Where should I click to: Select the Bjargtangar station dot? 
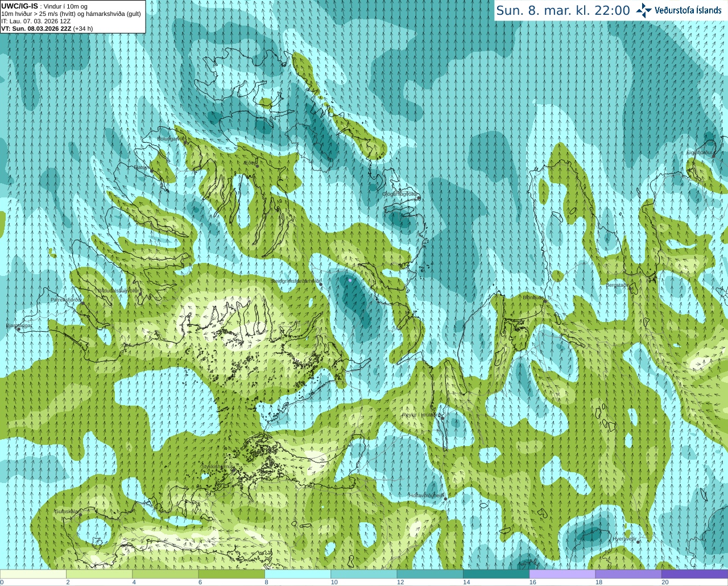pos(18,329)
